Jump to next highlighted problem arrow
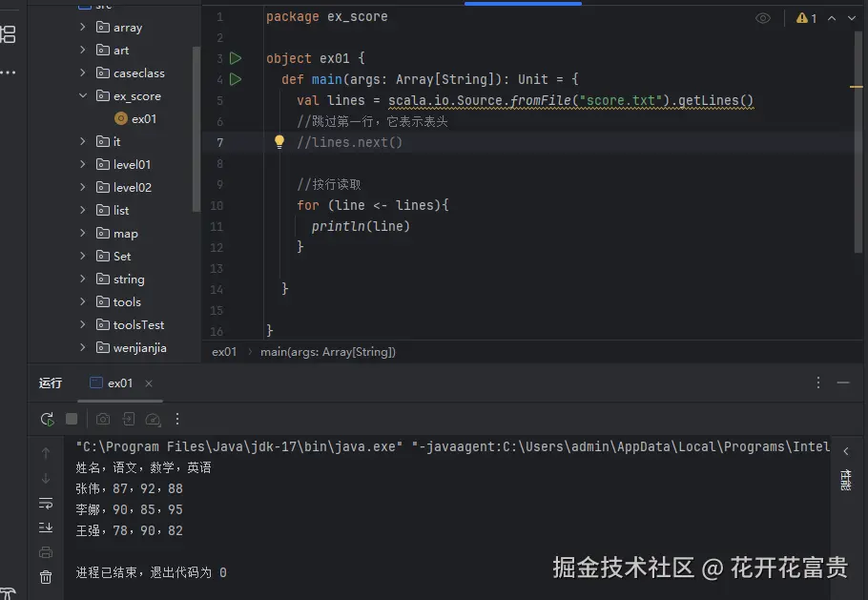The height and width of the screenshot is (600, 868). pyautogui.click(x=852, y=18)
